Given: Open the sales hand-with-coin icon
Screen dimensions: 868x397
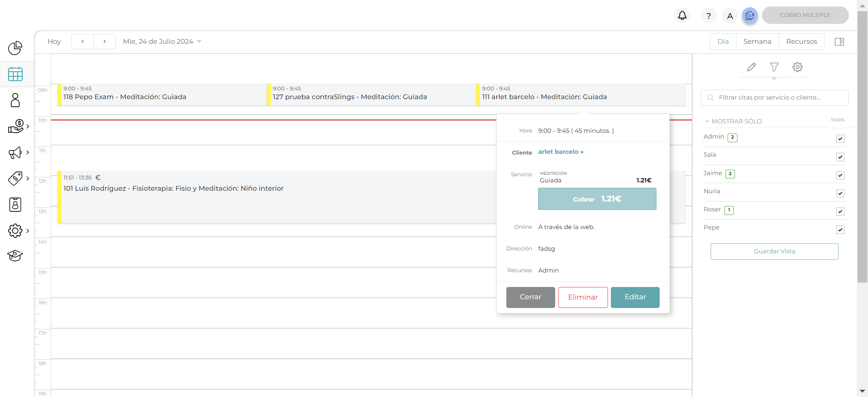Looking at the screenshot, I should coord(16,126).
